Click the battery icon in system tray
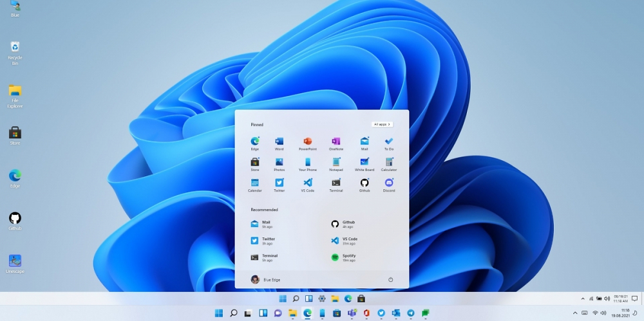Image resolution: width=644 pixels, height=321 pixels. (x=599, y=298)
